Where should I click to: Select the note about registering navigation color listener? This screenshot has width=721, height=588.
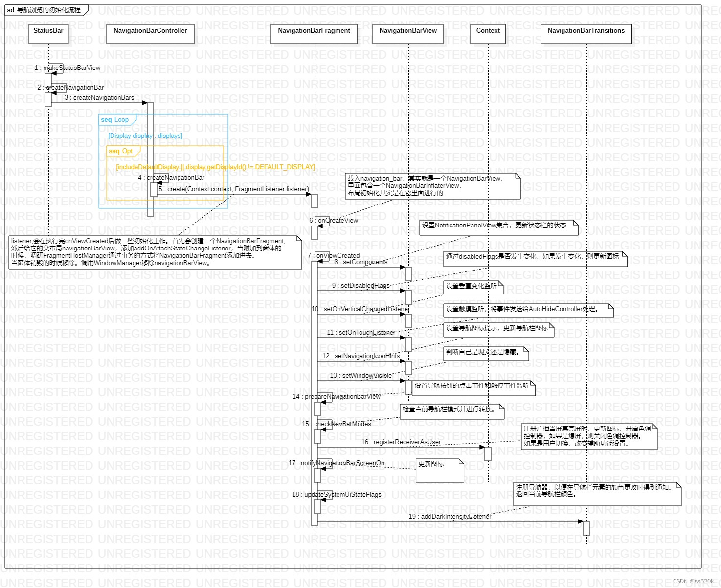click(x=598, y=494)
